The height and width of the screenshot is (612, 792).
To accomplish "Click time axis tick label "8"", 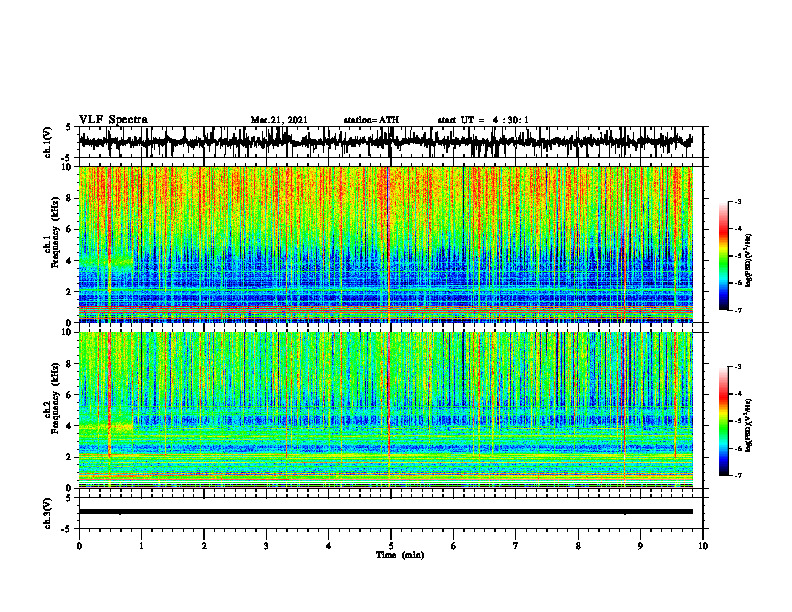I will (578, 546).
